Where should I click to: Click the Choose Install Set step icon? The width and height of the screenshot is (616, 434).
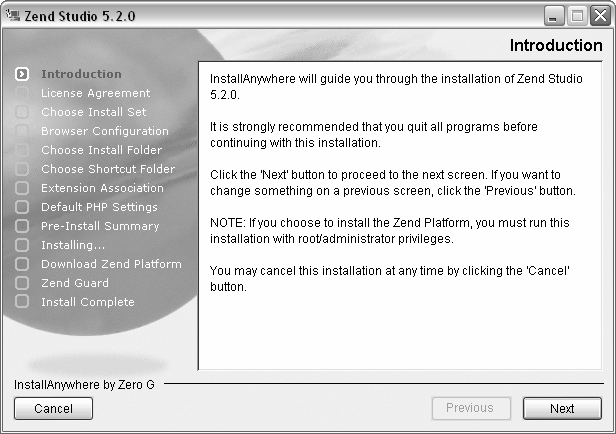[22, 112]
